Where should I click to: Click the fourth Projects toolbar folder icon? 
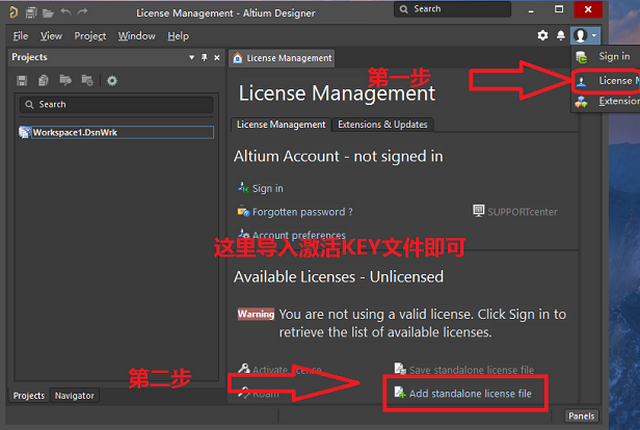coord(87,80)
